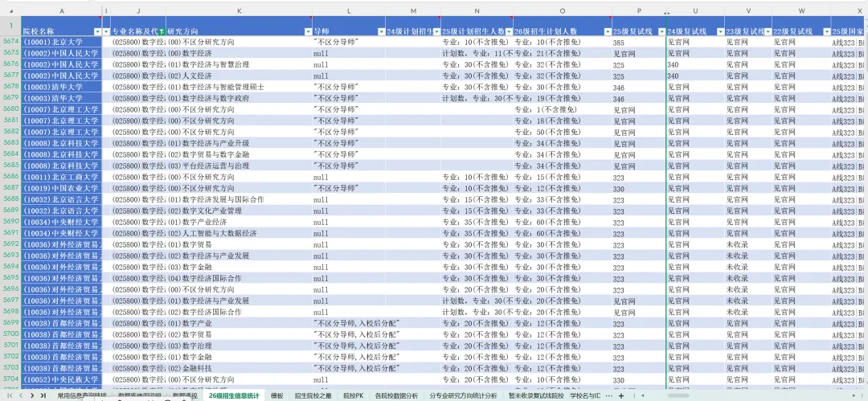Select row 5690 header
Screen dimensions: 868x401
pos(10,222)
